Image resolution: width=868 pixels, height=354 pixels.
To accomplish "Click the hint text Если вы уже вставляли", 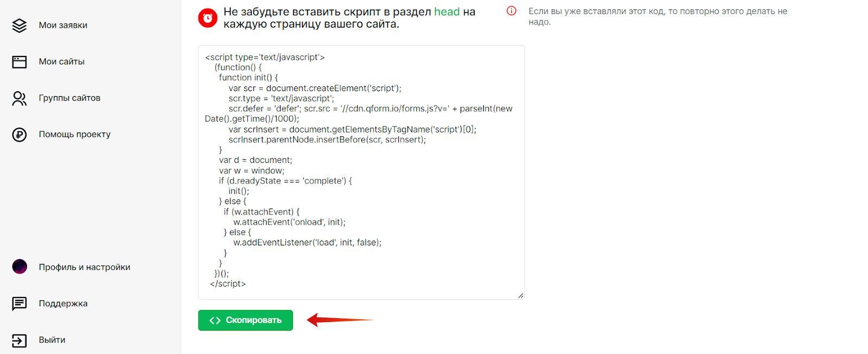I will [x=658, y=16].
